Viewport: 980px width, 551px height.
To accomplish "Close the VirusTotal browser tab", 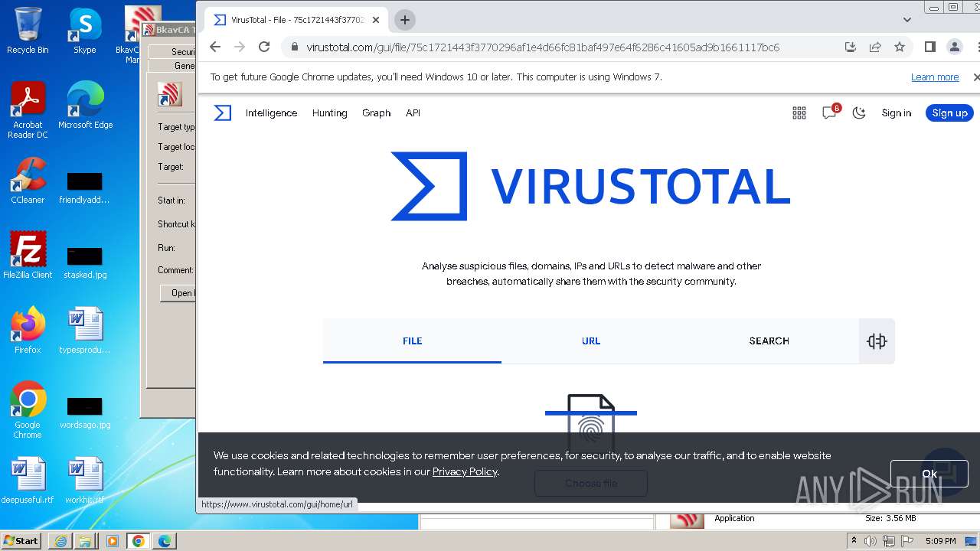I will [376, 20].
